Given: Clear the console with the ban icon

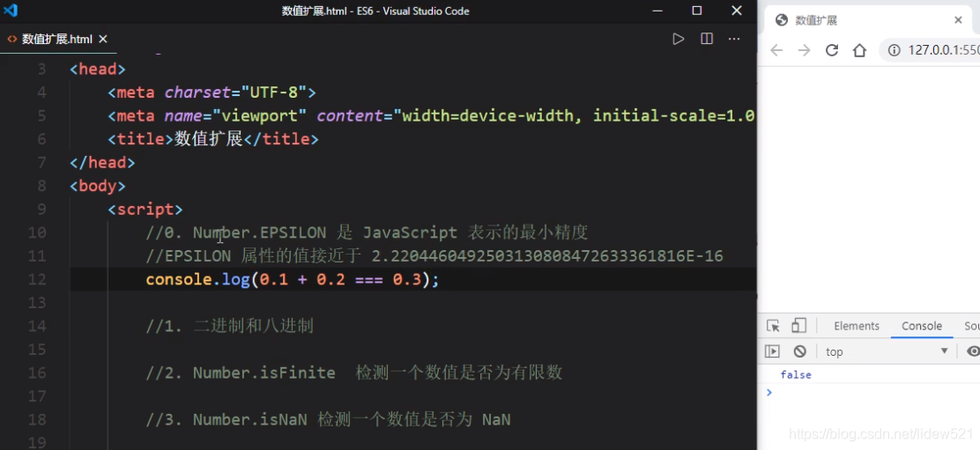Looking at the screenshot, I should click(800, 351).
